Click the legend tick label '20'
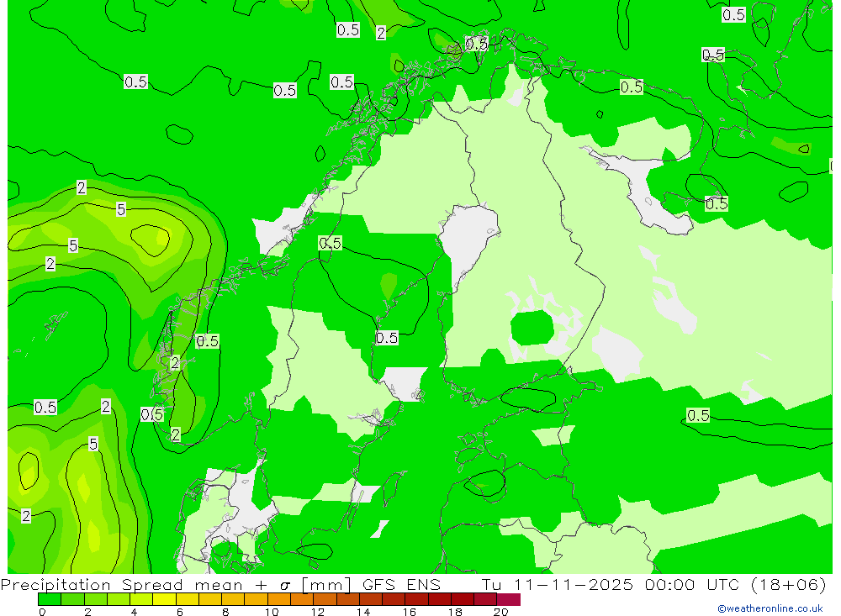This screenshot has height=616, width=841. (x=501, y=612)
